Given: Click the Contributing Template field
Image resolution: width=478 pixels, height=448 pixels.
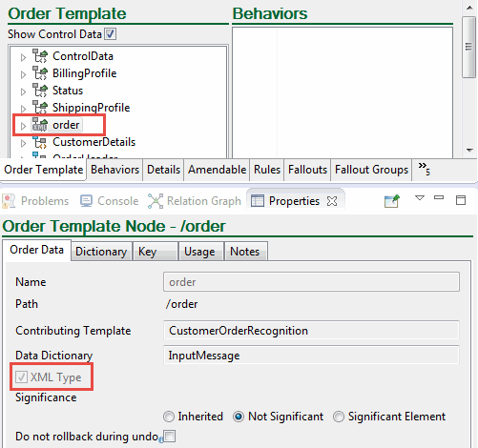Looking at the screenshot, I should click(x=311, y=331).
